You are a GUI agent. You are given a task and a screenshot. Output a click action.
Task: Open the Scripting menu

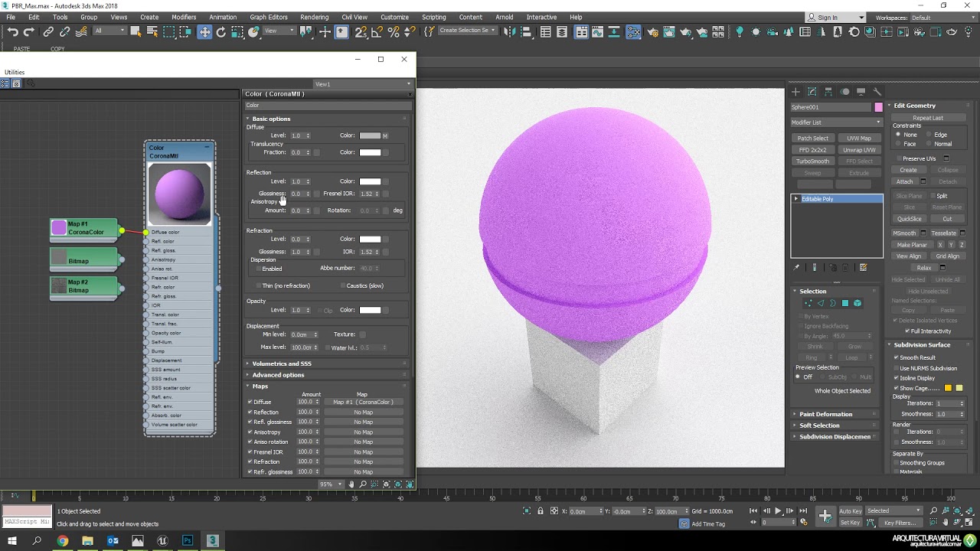pyautogui.click(x=434, y=17)
